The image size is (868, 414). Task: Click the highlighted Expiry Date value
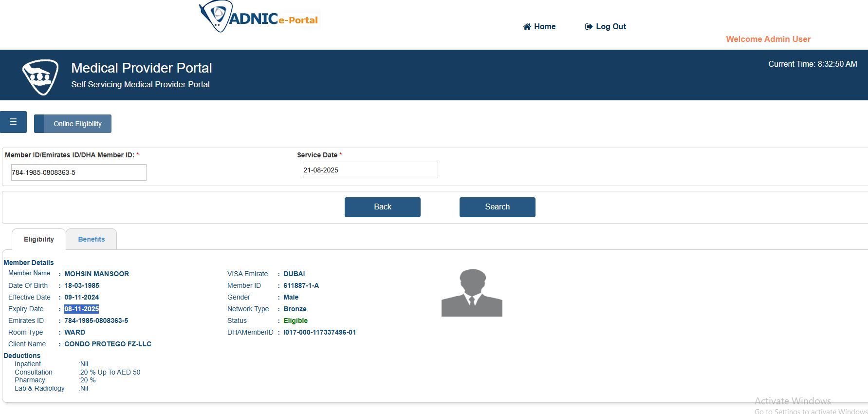(x=81, y=309)
